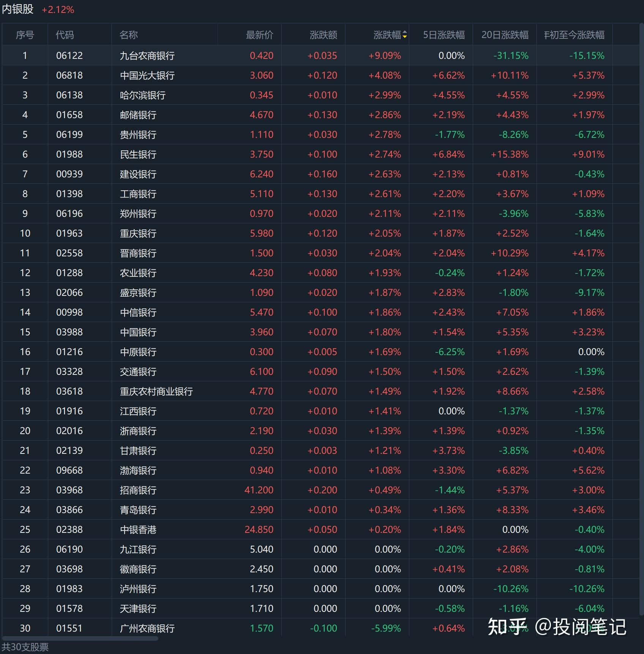Click stock code 00939
Viewport: 644px width, 654px height.
click(x=69, y=174)
